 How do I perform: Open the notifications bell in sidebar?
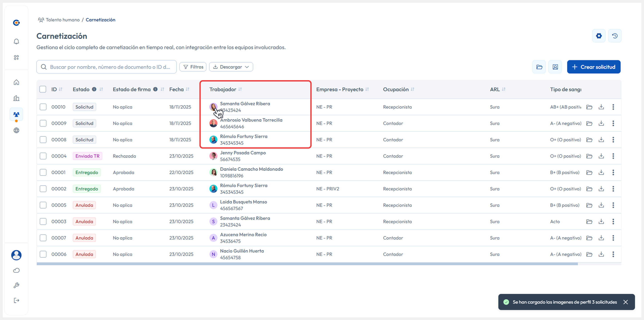pyautogui.click(x=16, y=41)
